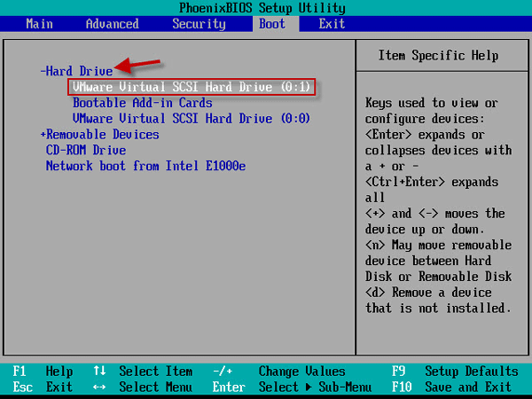Select Network boot from Intel E1000e

pyautogui.click(x=146, y=166)
